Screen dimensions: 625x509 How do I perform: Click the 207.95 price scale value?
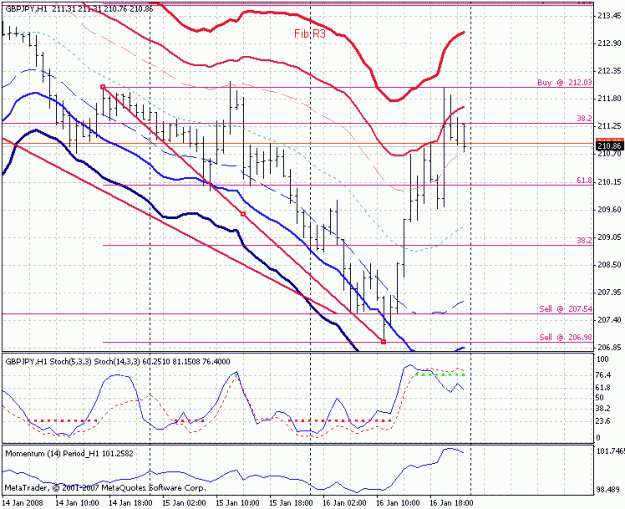[609, 293]
